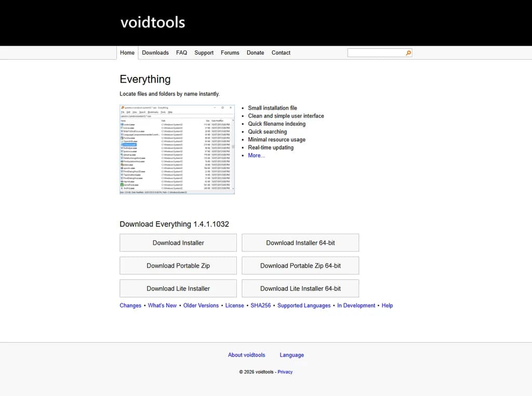Open the Downloads menu item
Image resolution: width=532 pixels, height=396 pixels.
coord(155,52)
